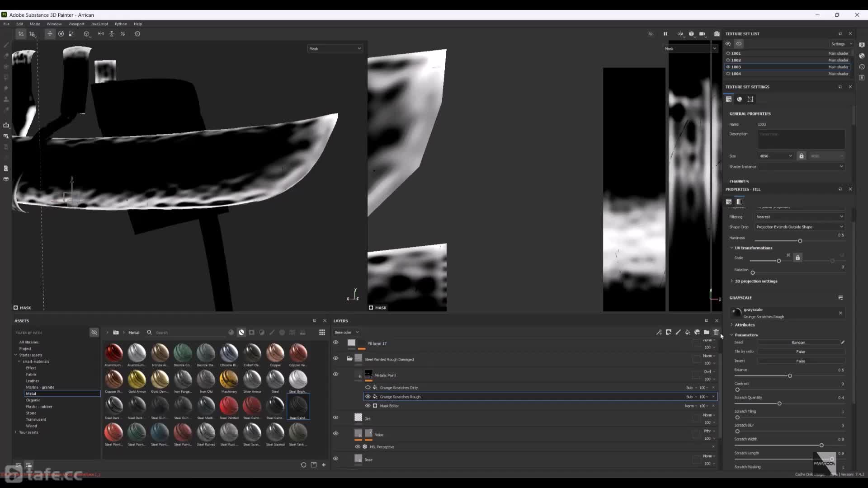Create a new folder in Layers panel
Viewport: 868px width, 488px height.
tap(707, 332)
